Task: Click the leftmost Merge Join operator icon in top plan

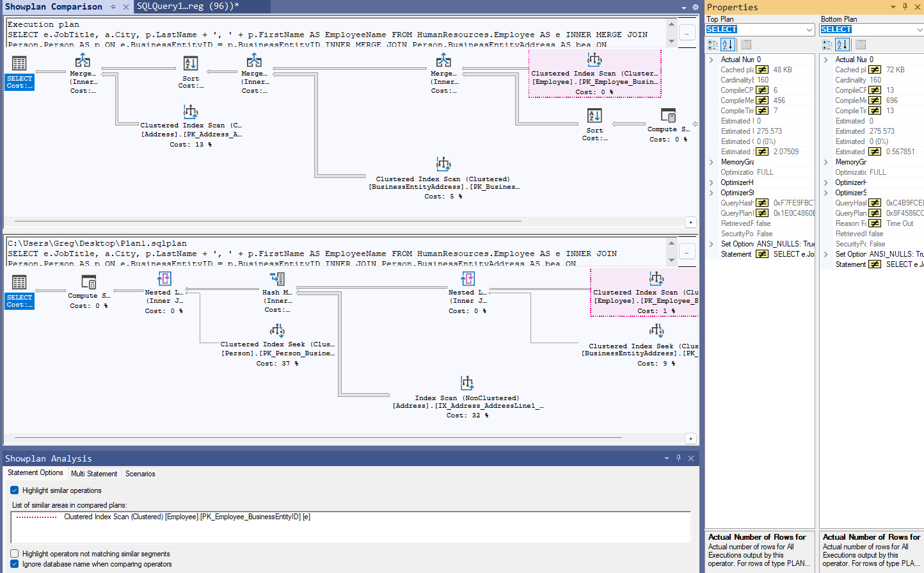Action: click(83, 61)
